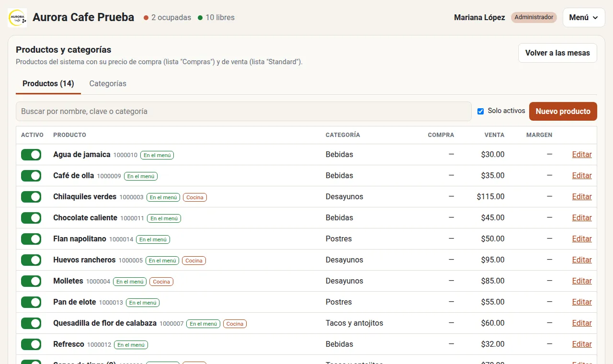Open Editar for Refresco
613x364 pixels.
(582, 344)
